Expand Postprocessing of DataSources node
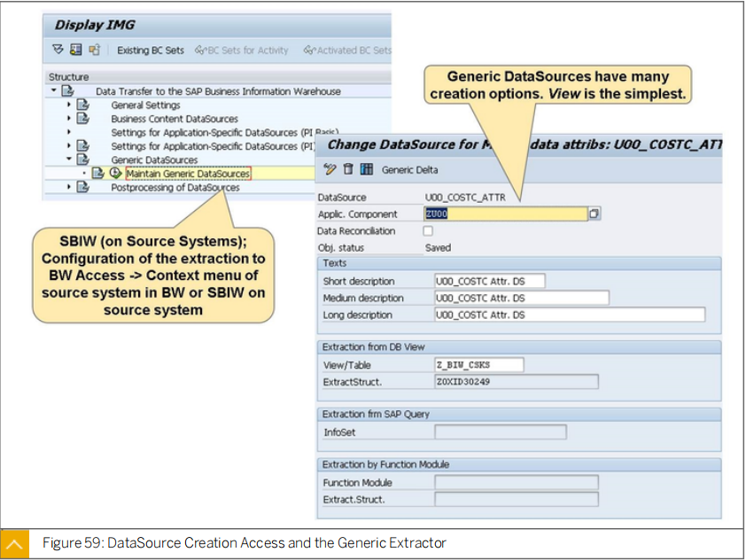This screenshot has width=746, height=560. [x=69, y=187]
